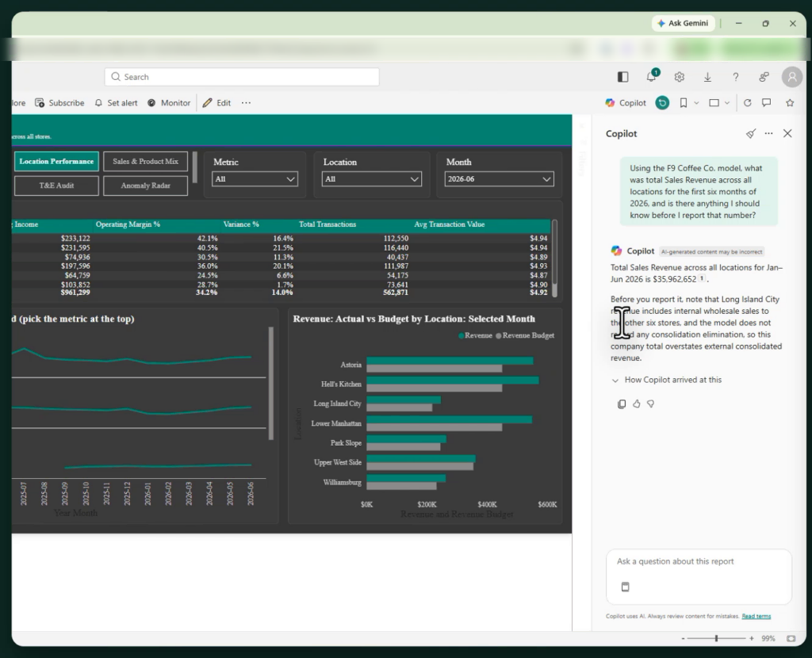Open the prompt guide icon in input
The height and width of the screenshot is (658, 812).
pos(626,587)
